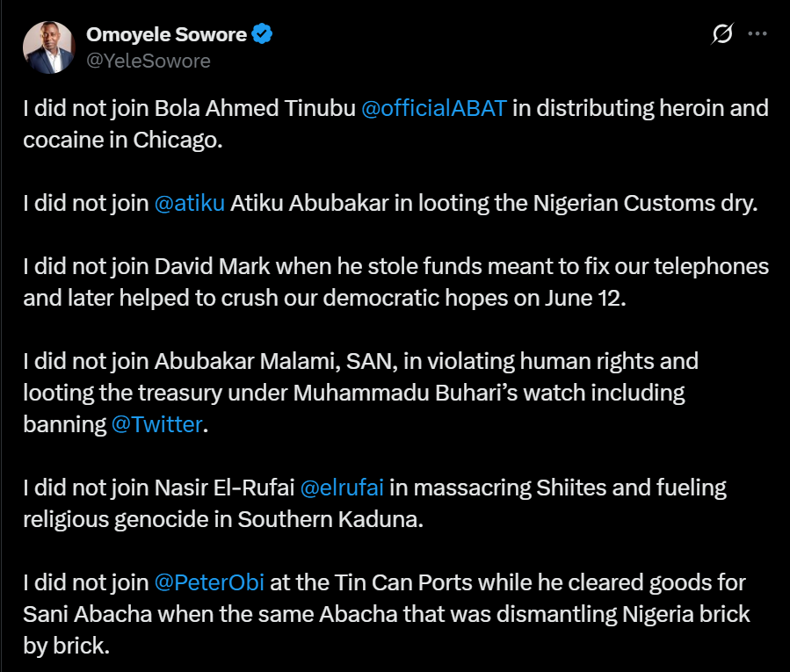Open the three-dot more options menu
790x672 pixels.
[757, 33]
